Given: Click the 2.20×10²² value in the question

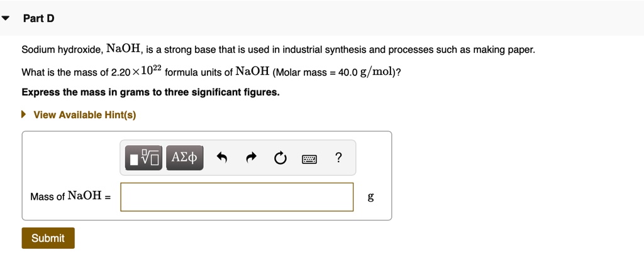Looking at the screenshot, I should 135,72.
